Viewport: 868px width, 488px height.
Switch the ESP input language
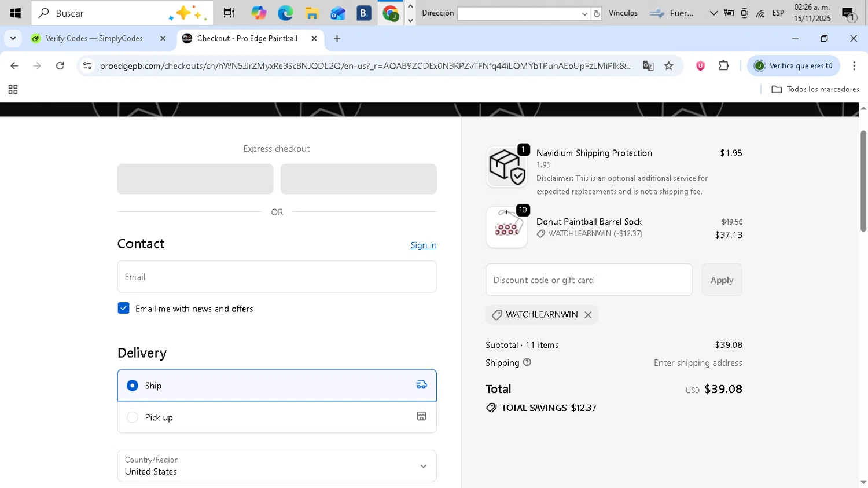point(778,13)
